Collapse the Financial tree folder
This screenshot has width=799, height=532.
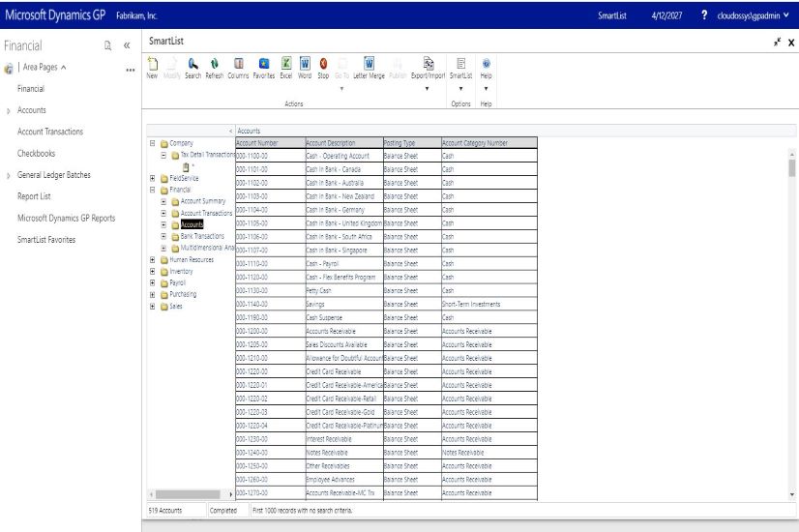[x=153, y=190]
